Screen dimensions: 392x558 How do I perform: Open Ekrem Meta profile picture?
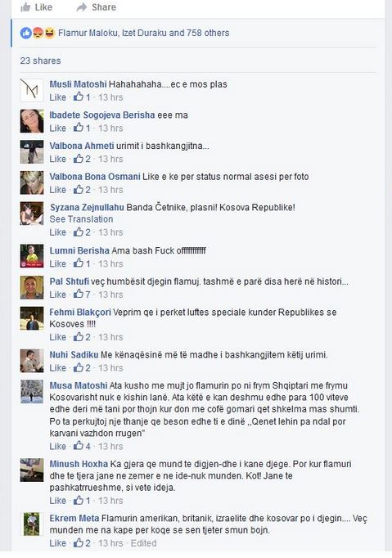pyautogui.click(x=32, y=524)
